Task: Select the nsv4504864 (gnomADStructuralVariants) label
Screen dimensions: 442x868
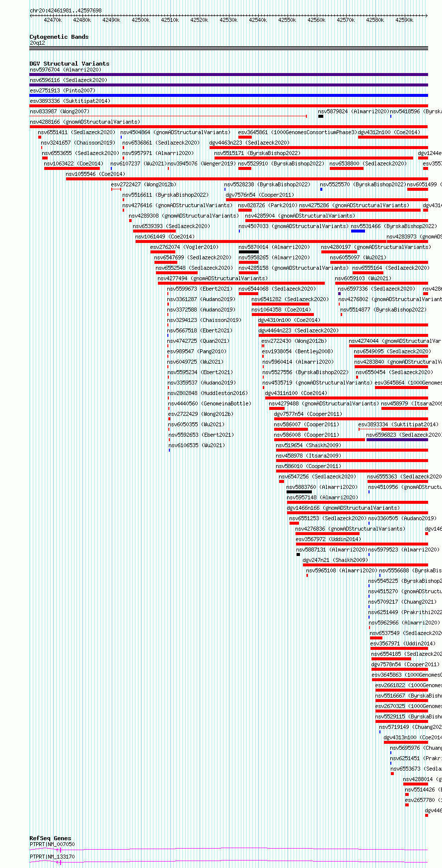Action: [x=175, y=132]
